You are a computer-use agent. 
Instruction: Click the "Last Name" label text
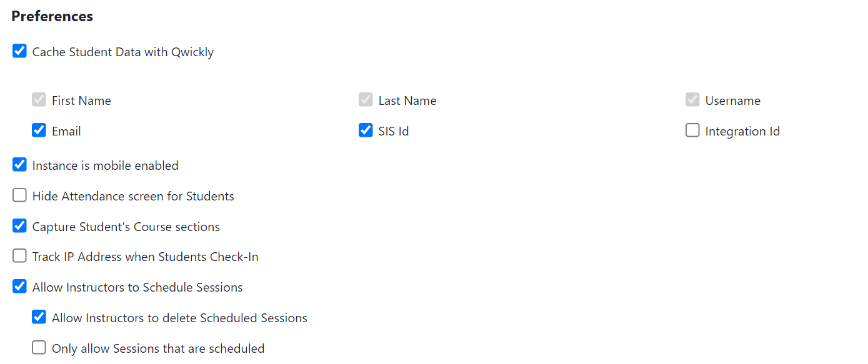point(407,101)
